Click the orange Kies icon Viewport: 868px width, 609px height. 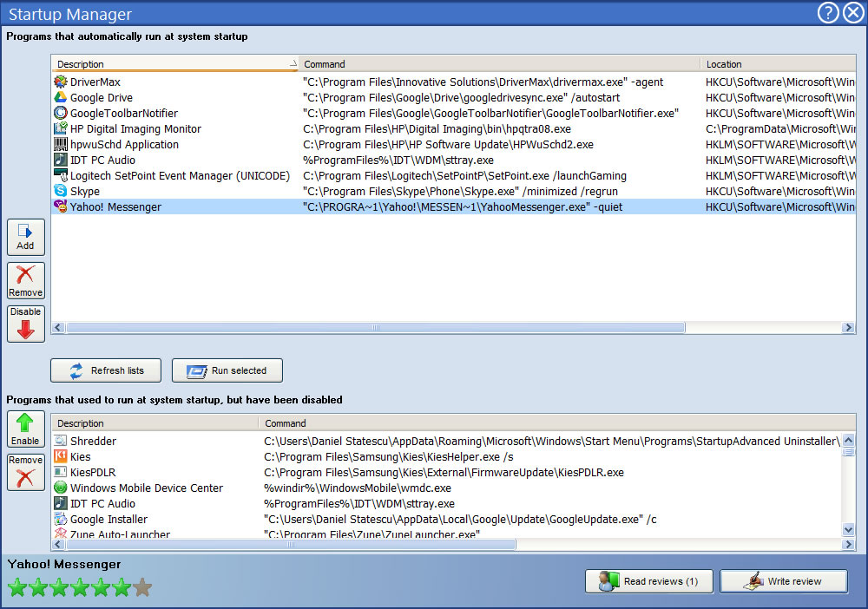pyautogui.click(x=61, y=456)
